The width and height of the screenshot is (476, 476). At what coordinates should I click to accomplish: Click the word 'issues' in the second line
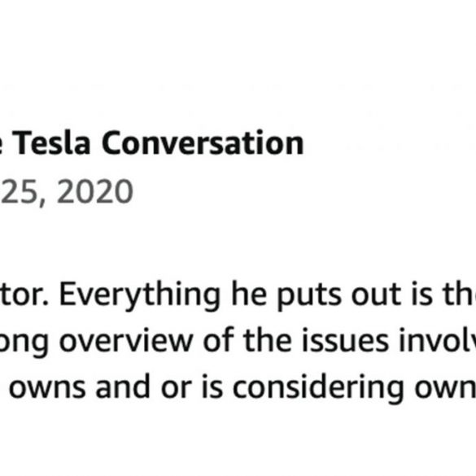[345, 341]
